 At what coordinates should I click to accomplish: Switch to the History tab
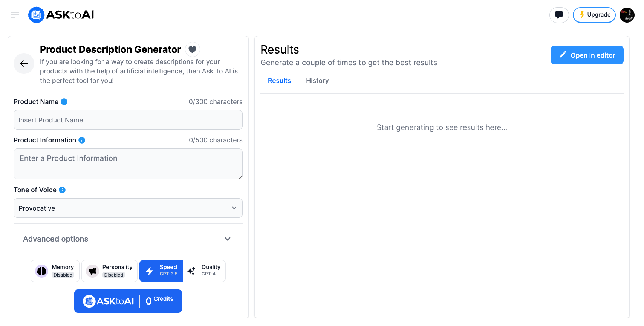tap(317, 81)
